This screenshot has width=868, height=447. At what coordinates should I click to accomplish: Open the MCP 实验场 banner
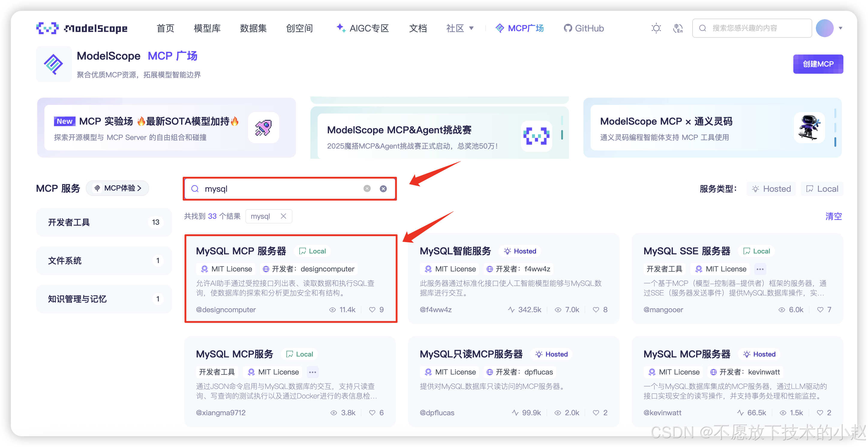click(x=166, y=128)
